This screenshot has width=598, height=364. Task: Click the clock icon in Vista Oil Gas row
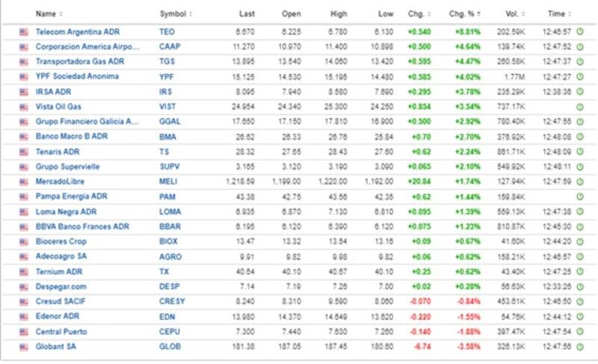(x=579, y=107)
